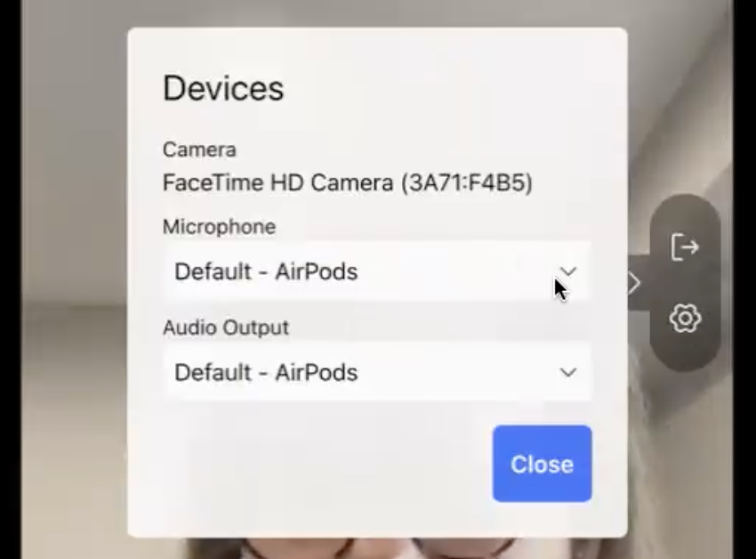The image size is (756, 559).
Task: Expand the Microphone device dropdown
Action: (x=377, y=271)
